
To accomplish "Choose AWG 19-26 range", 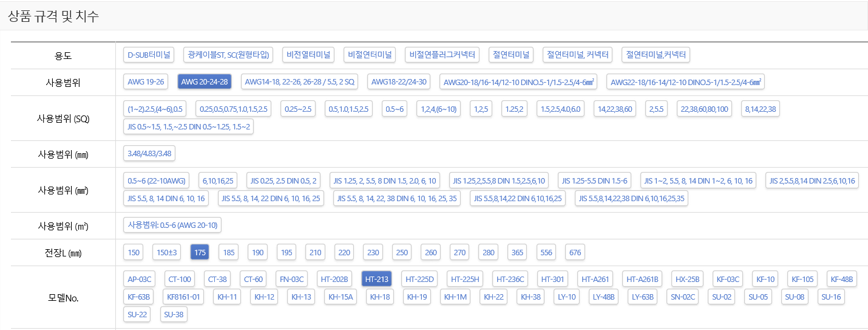I will (146, 81).
